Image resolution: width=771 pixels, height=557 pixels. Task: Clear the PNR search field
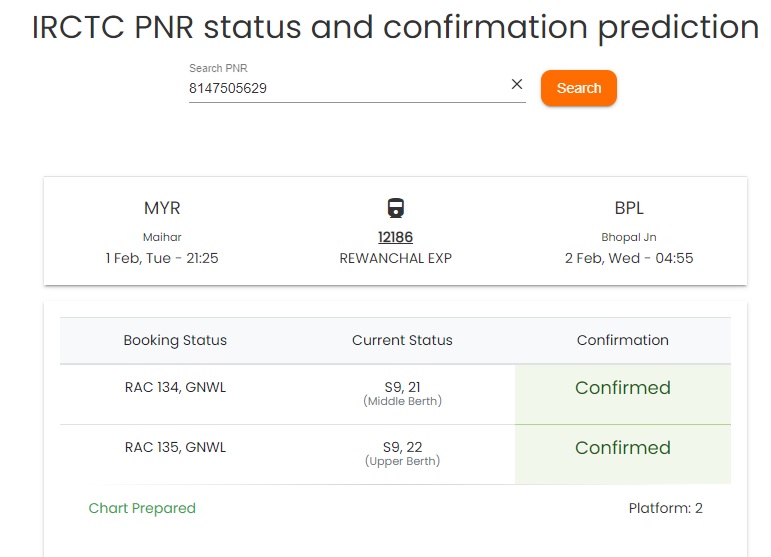click(x=517, y=85)
